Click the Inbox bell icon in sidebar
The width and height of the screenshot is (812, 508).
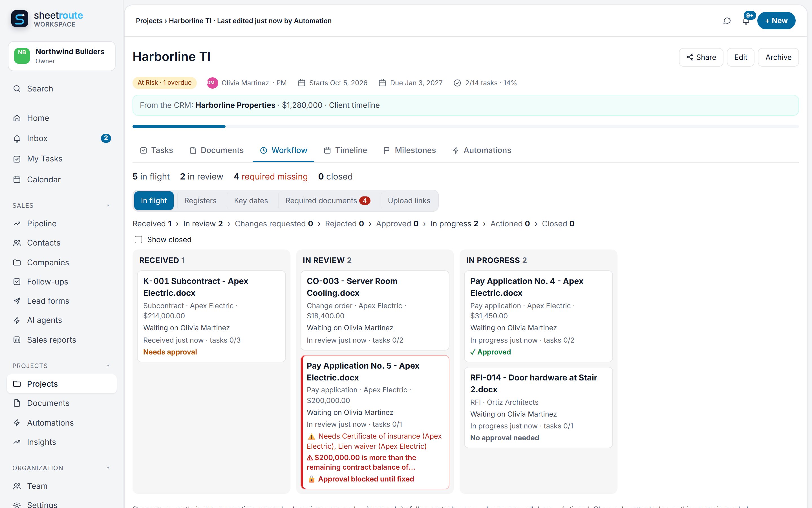pos(17,138)
